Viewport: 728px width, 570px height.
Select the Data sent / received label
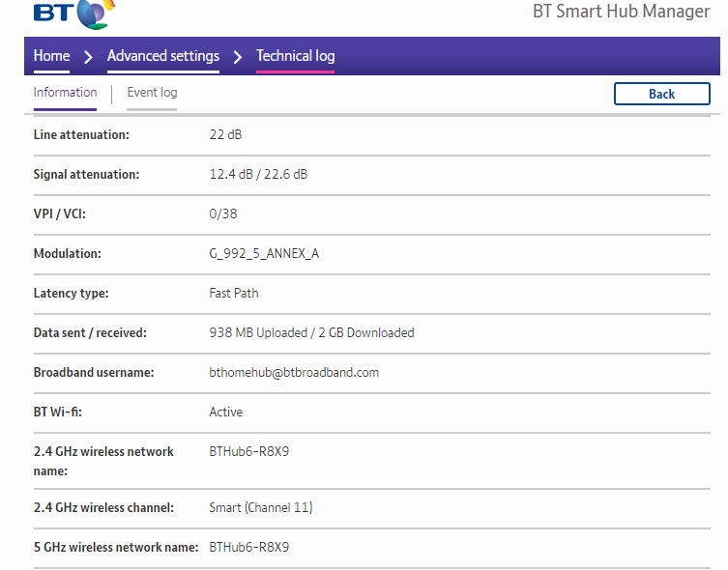click(x=90, y=333)
